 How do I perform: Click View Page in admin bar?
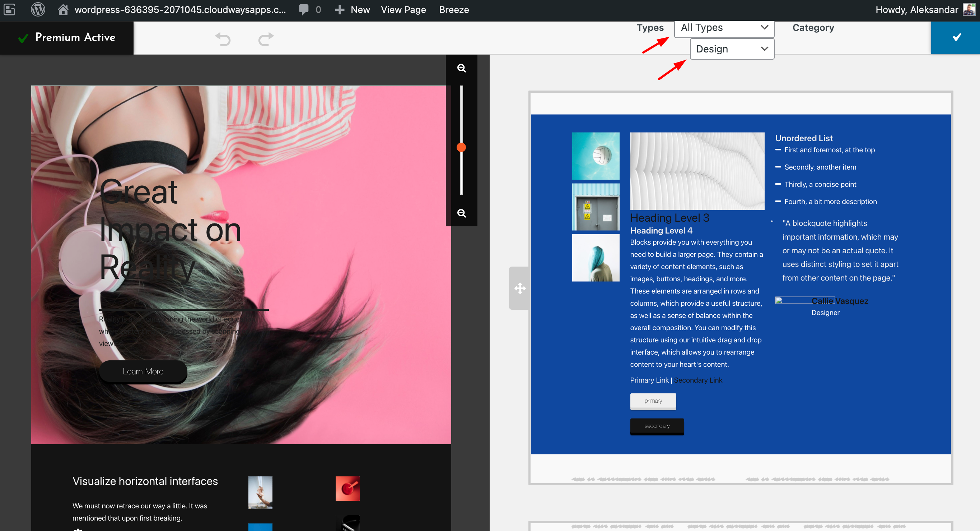click(x=403, y=9)
